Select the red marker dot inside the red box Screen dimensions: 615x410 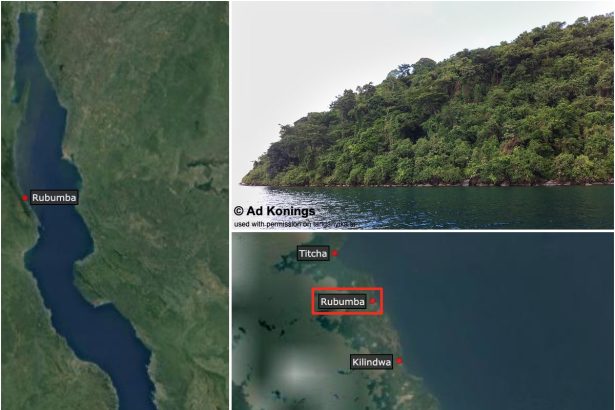tap(373, 301)
